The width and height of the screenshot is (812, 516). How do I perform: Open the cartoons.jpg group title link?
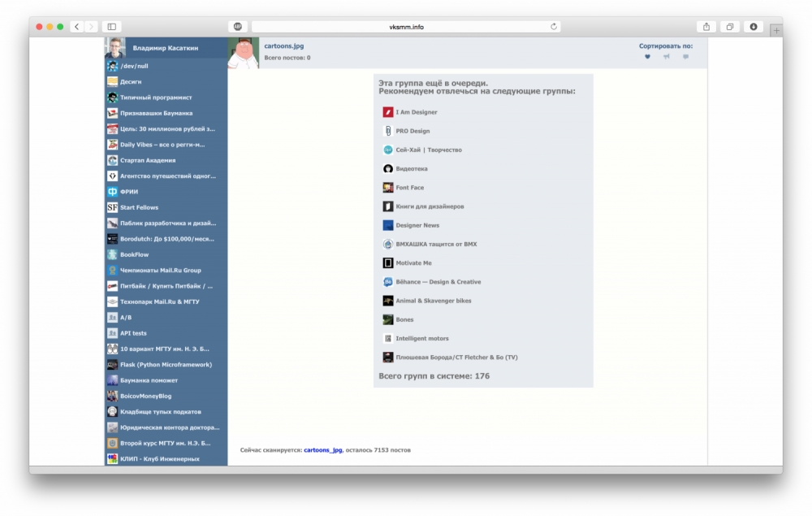pyautogui.click(x=283, y=46)
